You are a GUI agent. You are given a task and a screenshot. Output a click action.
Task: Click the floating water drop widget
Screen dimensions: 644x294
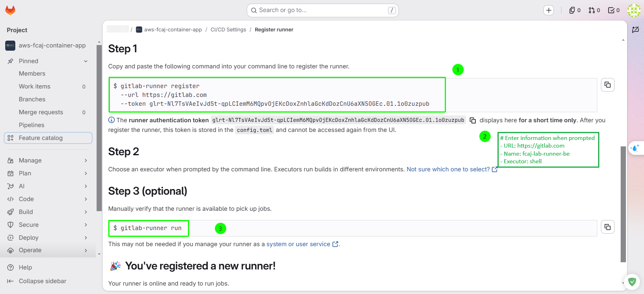coord(636,148)
